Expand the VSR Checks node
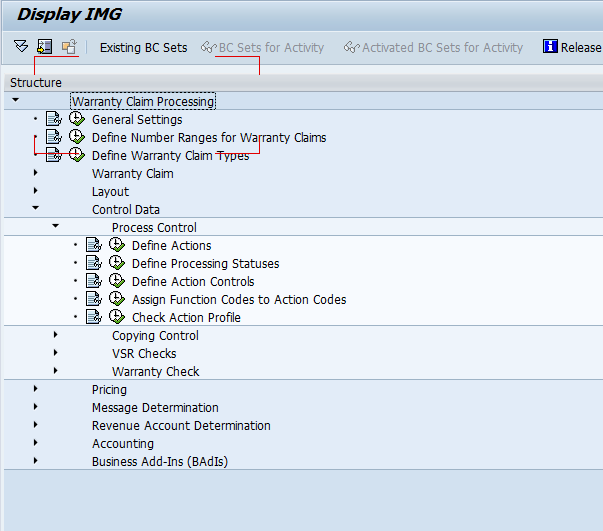This screenshot has height=531, width=603. pyautogui.click(x=55, y=353)
